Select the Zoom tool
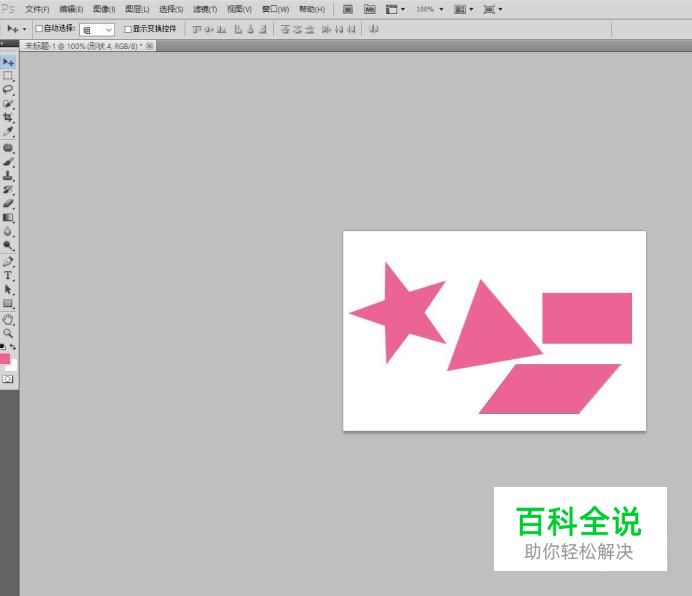This screenshot has height=596, width=692. coord(8,333)
